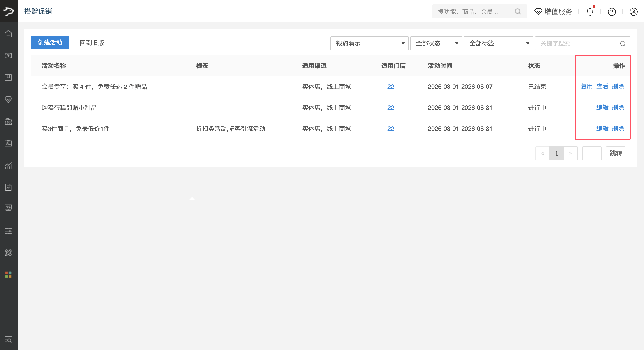Click date range 2026-08-01-2026-08-07
Viewport: 644px width, 350px height.
(460, 87)
